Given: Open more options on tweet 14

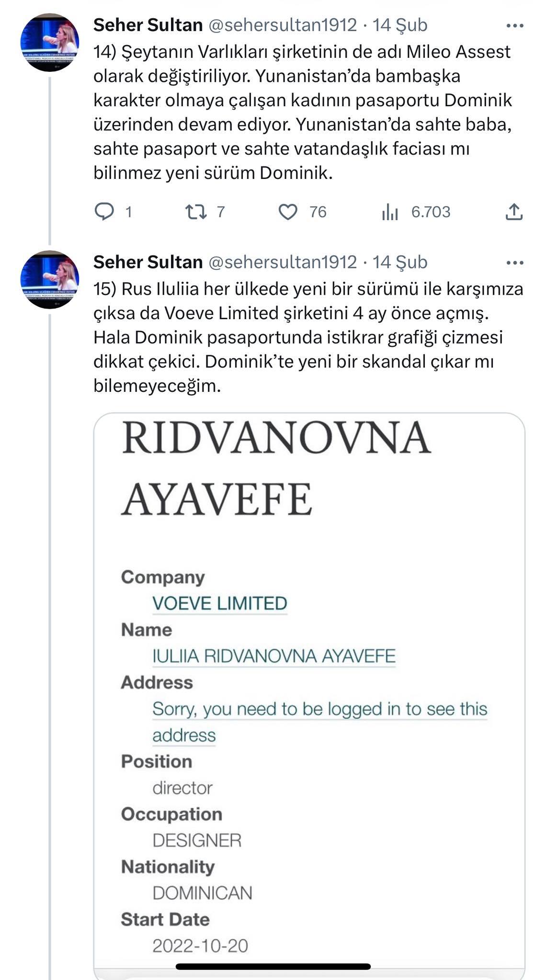Looking at the screenshot, I should (515, 25).
